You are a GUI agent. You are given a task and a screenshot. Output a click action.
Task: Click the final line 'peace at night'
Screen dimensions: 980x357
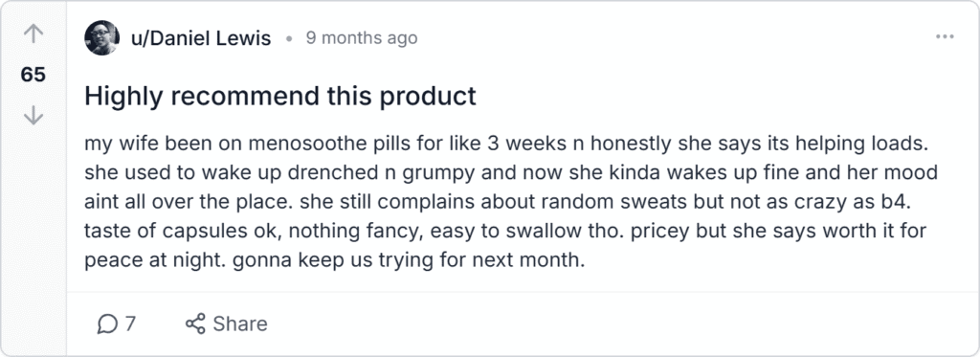334,260
